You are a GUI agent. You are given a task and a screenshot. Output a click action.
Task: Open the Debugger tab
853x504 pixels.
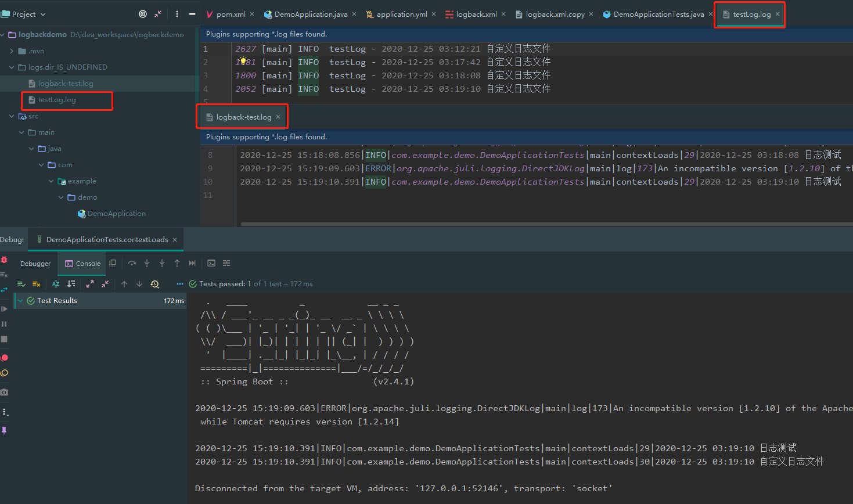click(x=35, y=263)
